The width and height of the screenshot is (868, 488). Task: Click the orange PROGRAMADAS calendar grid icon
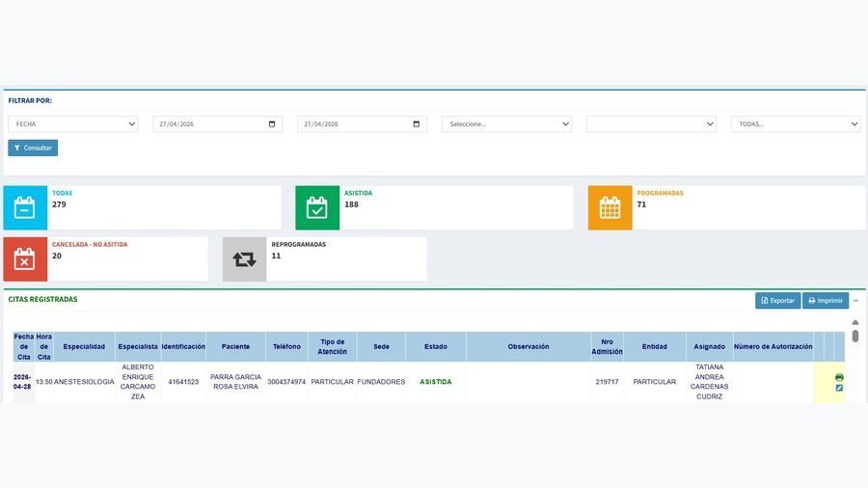610,208
